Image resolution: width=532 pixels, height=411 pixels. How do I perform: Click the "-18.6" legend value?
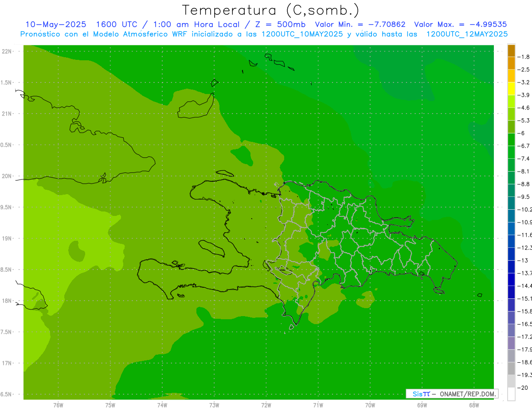coord(525,362)
